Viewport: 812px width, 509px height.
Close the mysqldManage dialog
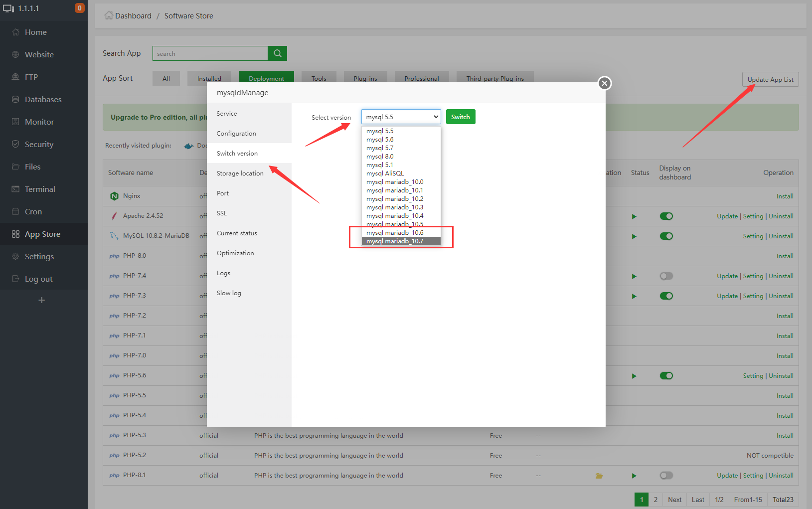point(605,83)
